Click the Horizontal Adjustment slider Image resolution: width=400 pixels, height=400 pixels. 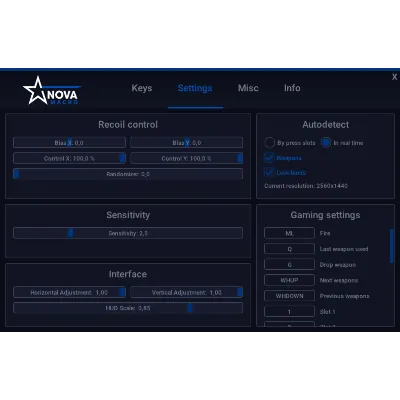(69, 292)
